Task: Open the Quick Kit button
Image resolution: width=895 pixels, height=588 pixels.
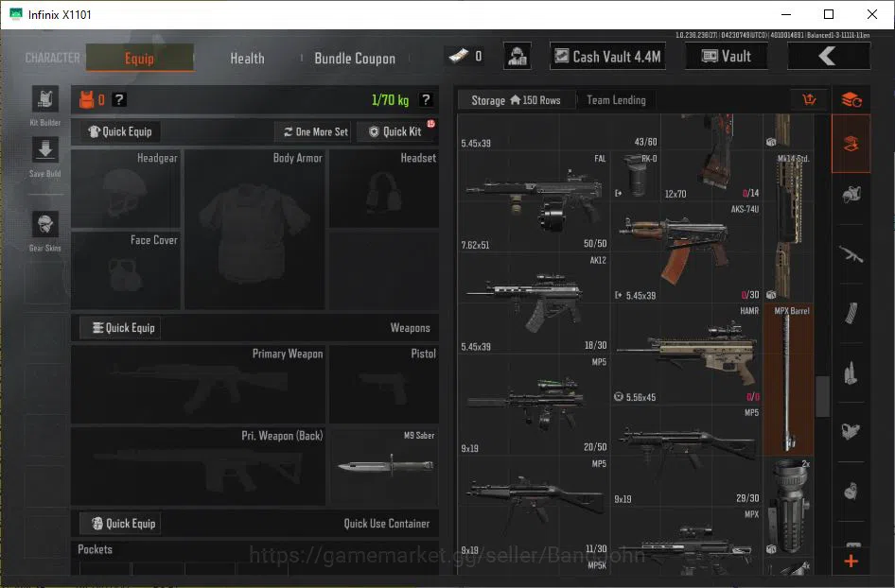Action: tap(395, 131)
